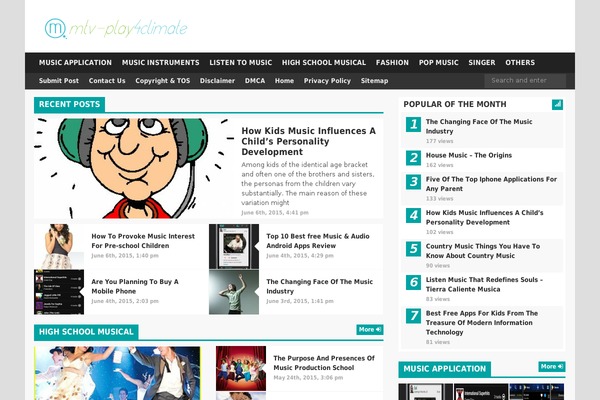
Task: Open Five Of The Top Iphone Applications post
Action: point(491,184)
